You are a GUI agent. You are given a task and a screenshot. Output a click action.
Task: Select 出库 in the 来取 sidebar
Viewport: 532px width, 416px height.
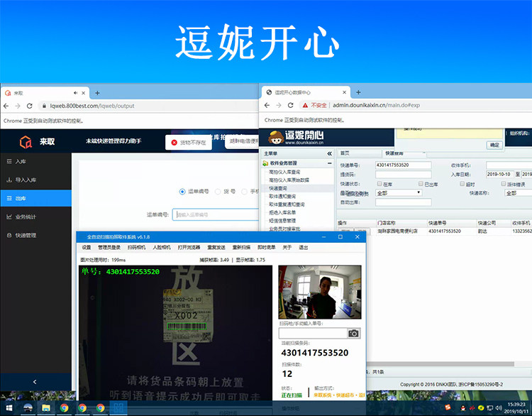(x=35, y=198)
